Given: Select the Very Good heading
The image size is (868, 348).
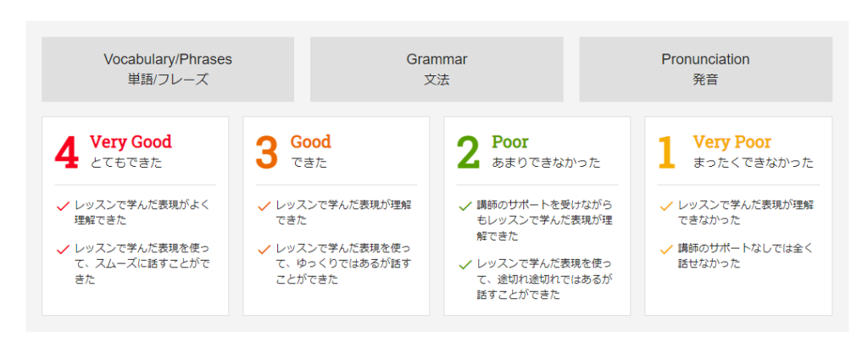Looking at the screenshot, I should pyautogui.click(x=131, y=142).
